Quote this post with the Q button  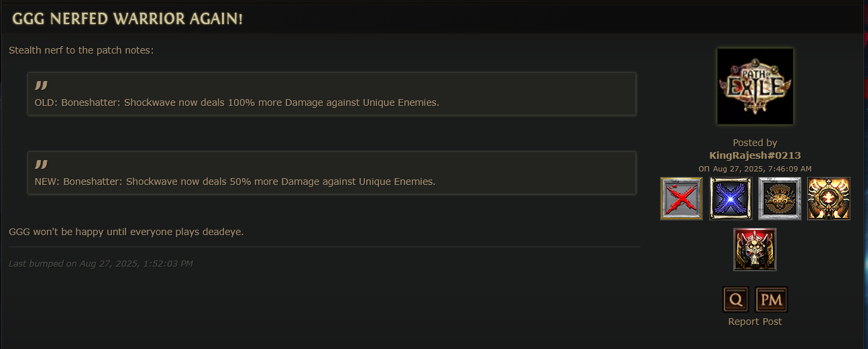pyautogui.click(x=736, y=299)
